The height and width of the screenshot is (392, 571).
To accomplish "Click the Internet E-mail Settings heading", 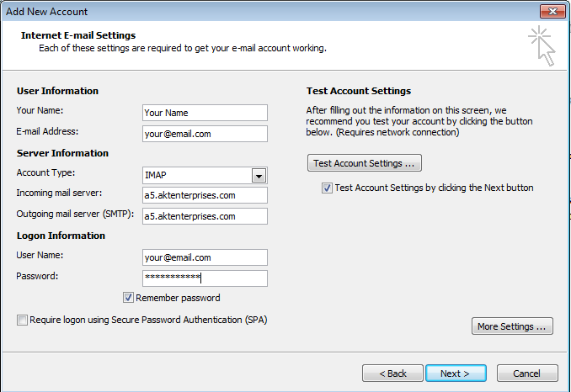I will click(77, 35).
